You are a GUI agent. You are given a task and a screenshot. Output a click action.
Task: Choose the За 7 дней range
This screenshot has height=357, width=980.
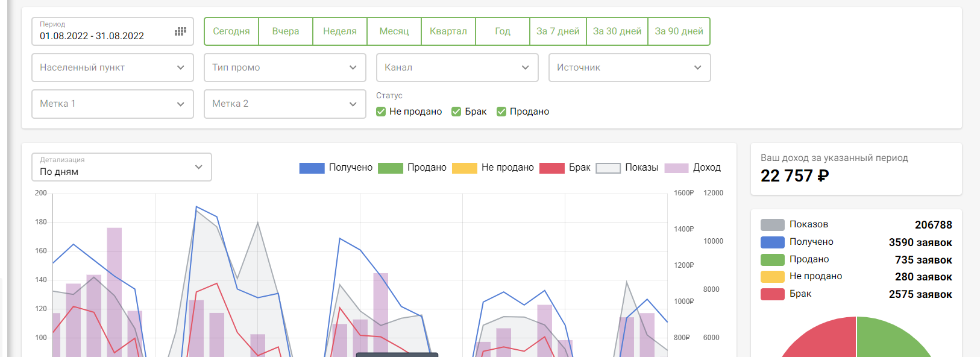(x=558, y=31)
